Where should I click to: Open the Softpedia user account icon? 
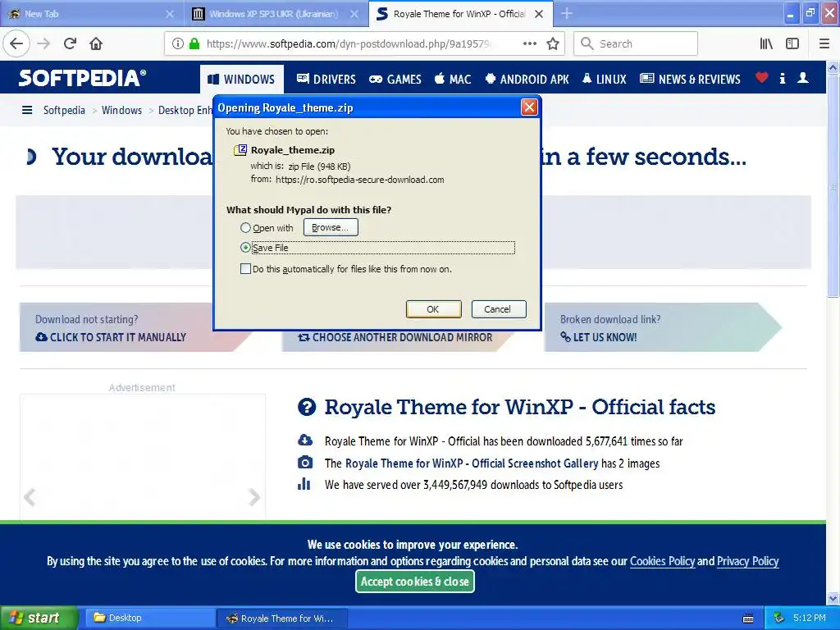tap(802, 78)
